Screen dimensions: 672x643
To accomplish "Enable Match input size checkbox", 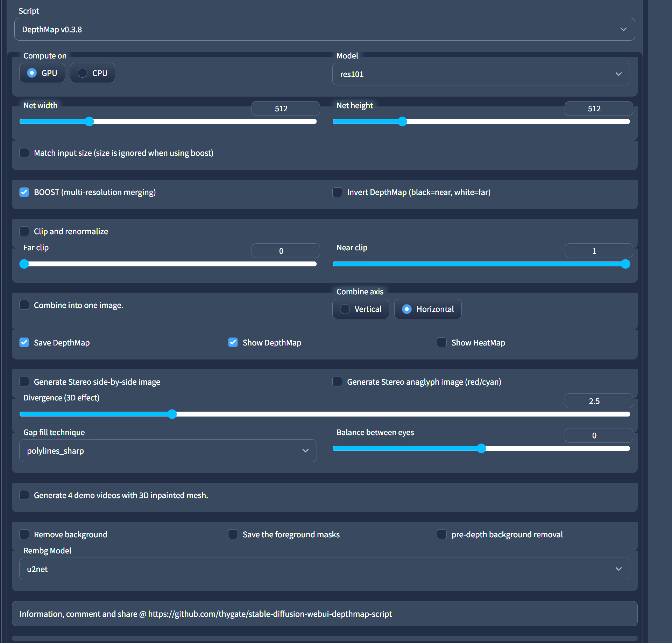I will click(x=24, y=153).
